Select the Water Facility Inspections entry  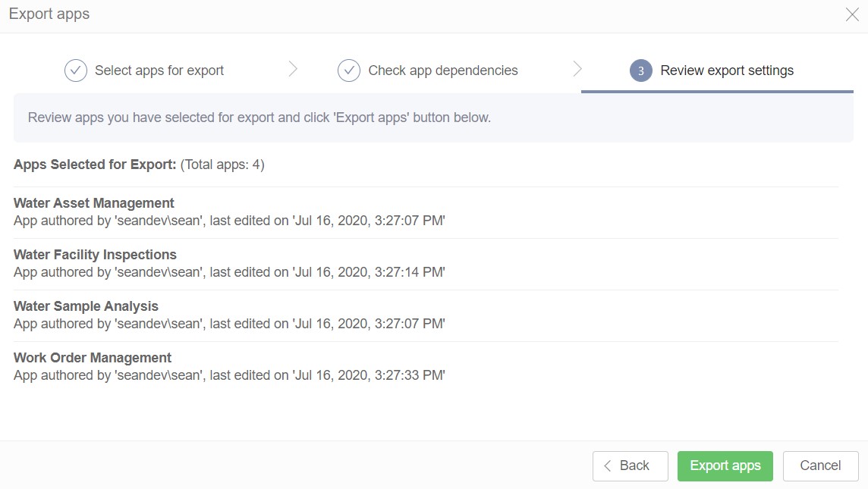tap(95, 255)
